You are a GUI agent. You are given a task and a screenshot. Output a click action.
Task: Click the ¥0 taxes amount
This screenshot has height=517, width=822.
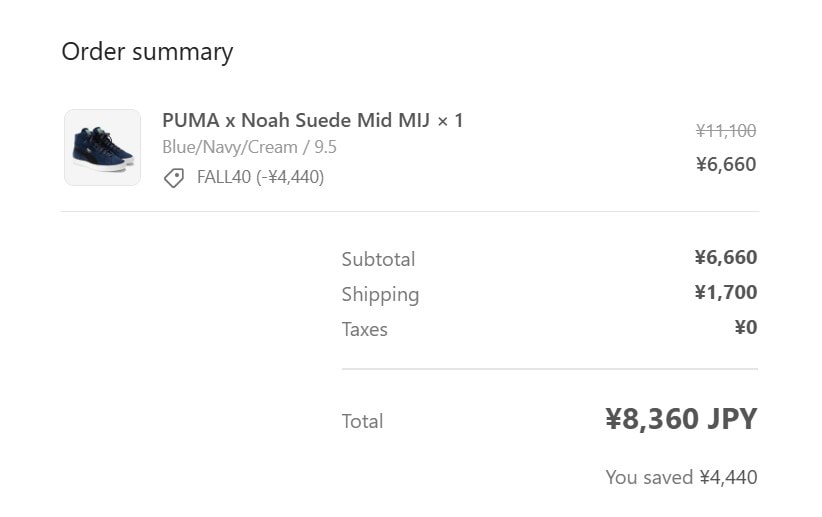[x=745, y=327]
